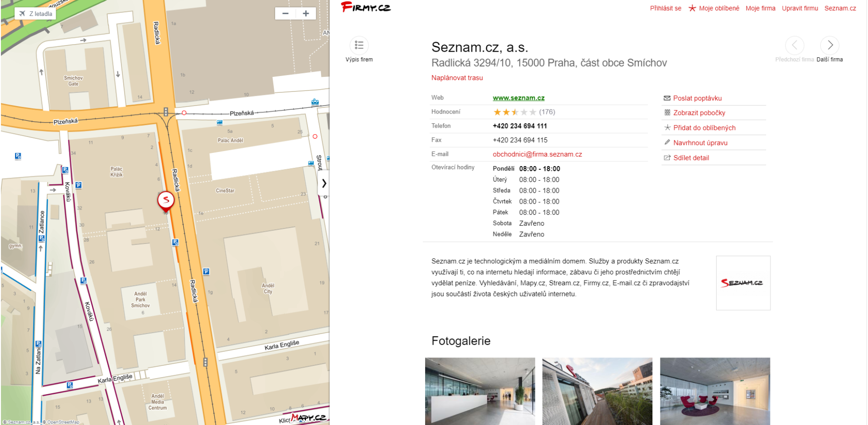Click the heading 'Seznam.cz, a.s.'
The width and height of the screenshot is (868, 425).
click(x=479, y=47)
